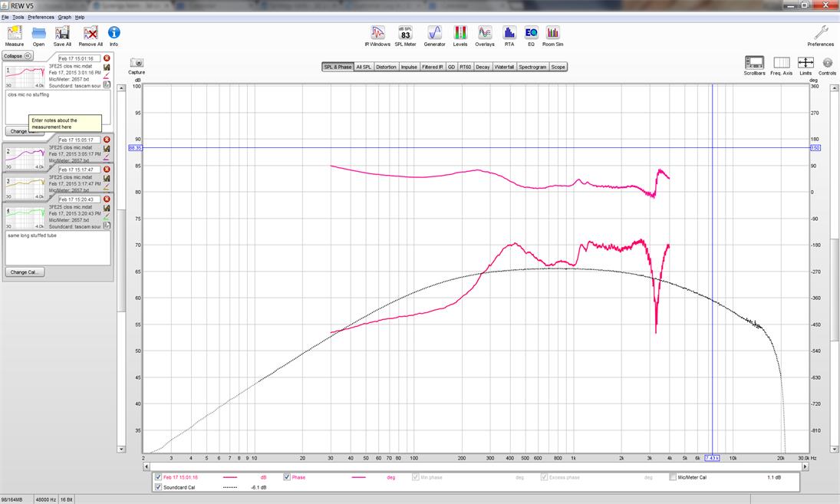The width and height of the screenshot is (840, 504).
Task: Open the Levels meters
Action: pyautogui.click(x=460, y=36)
